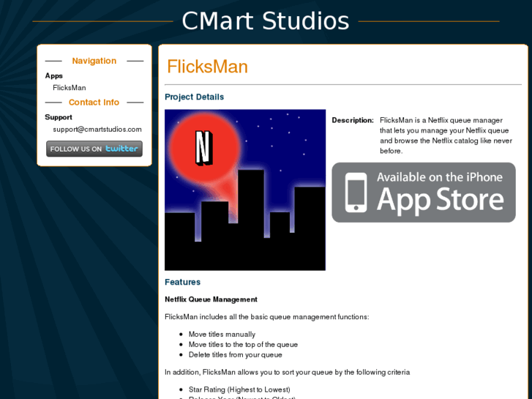Click the 'Move titles manually' list item
Image resolution: width=532 pixels, height=399 pixels.
[222, 334]
